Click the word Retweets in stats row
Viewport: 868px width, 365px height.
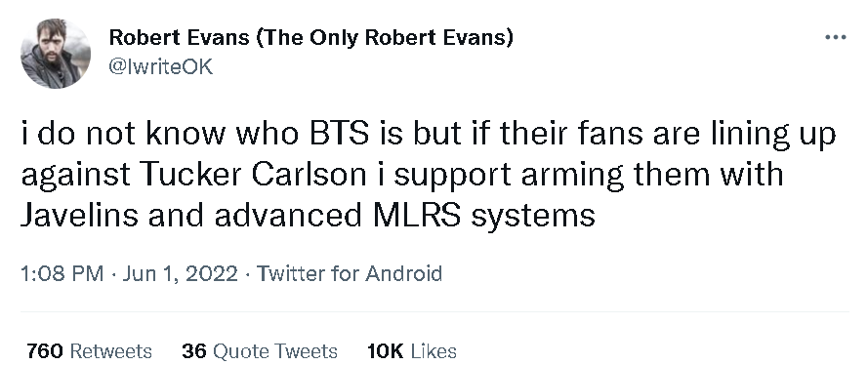(111, 351)
